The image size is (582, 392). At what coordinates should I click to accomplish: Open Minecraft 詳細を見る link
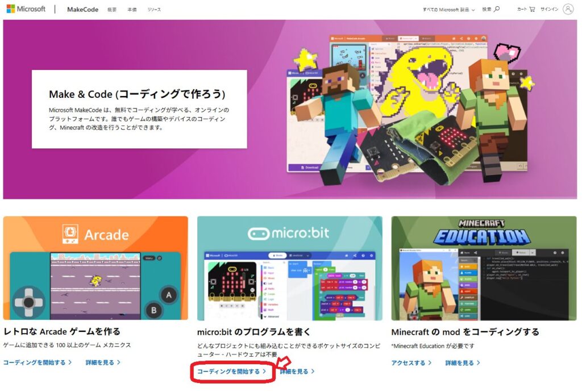(463, 362)
